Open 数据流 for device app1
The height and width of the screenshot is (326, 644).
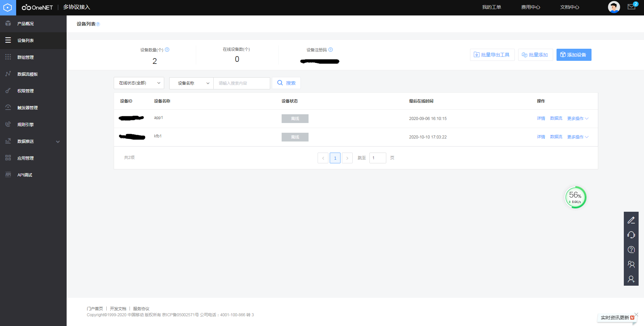(x=556, y=118)
